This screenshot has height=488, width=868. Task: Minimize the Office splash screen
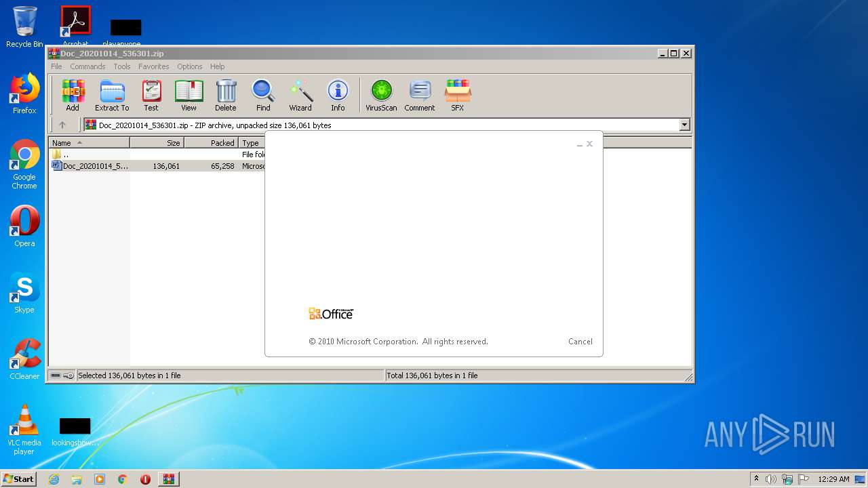tap(580, 144)
